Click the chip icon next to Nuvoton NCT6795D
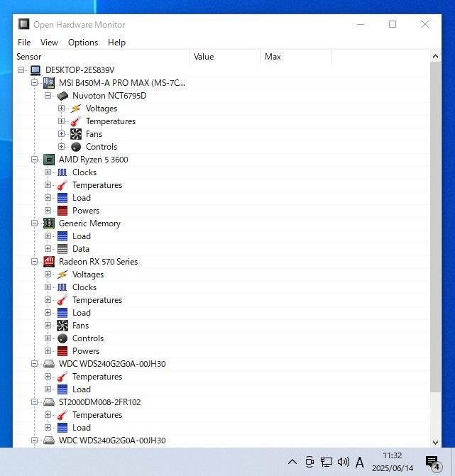Screen dimensions: 455x476 click(62, 96)
